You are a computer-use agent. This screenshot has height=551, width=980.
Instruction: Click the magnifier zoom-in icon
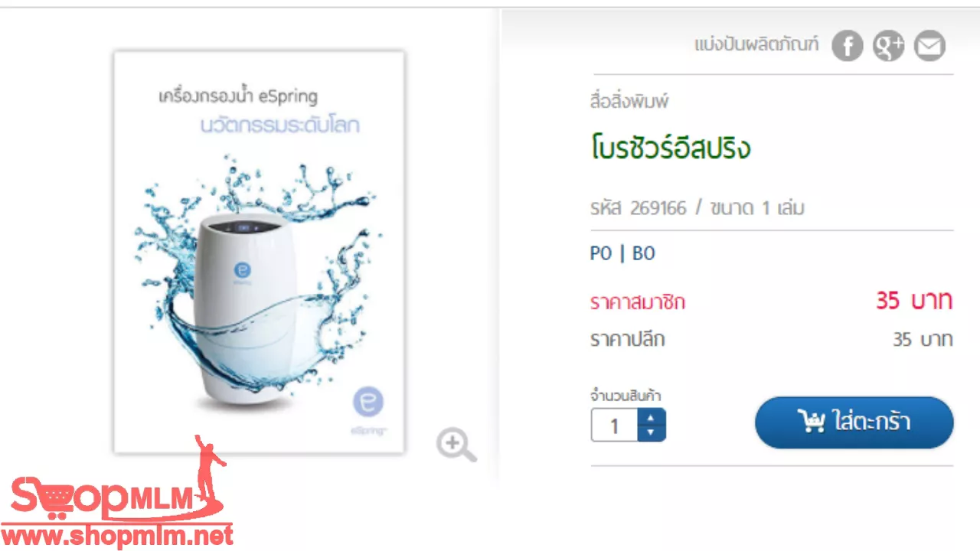(x=456, y=445)
